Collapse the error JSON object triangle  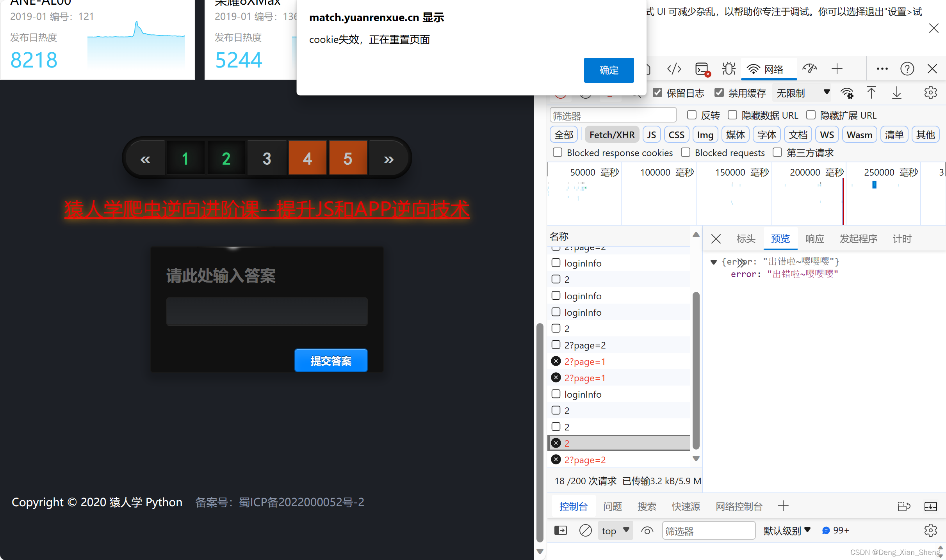(x=713, y=262)
